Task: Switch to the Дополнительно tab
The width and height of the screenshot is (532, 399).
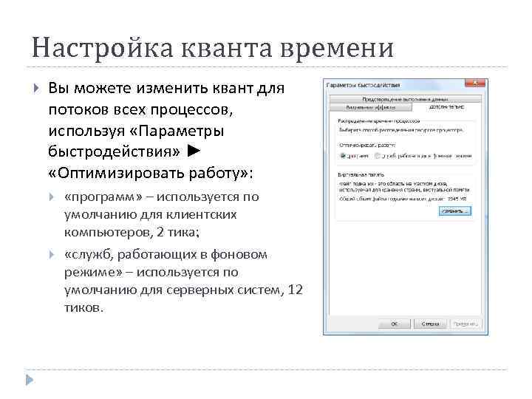Action: 446,107
